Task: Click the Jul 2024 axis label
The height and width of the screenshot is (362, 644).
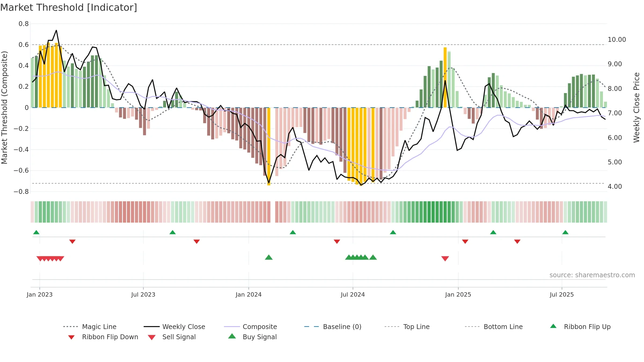Action: point(353,294)
